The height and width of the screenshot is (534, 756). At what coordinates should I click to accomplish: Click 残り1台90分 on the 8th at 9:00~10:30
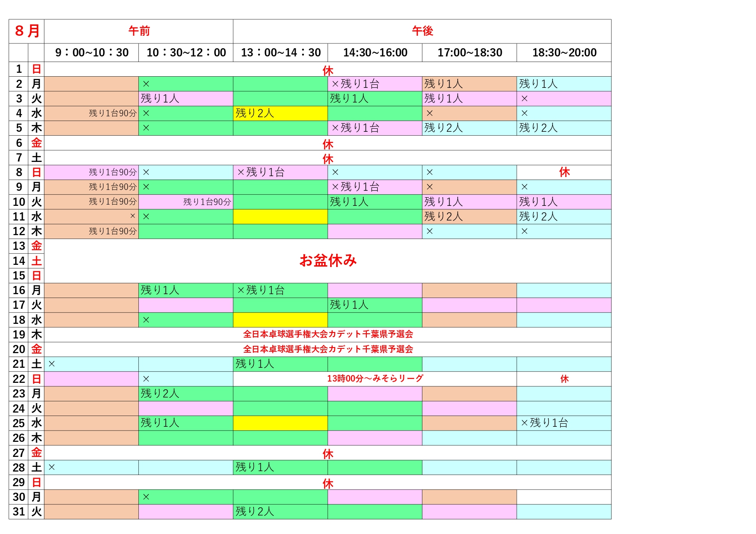(x=112, y=172)
